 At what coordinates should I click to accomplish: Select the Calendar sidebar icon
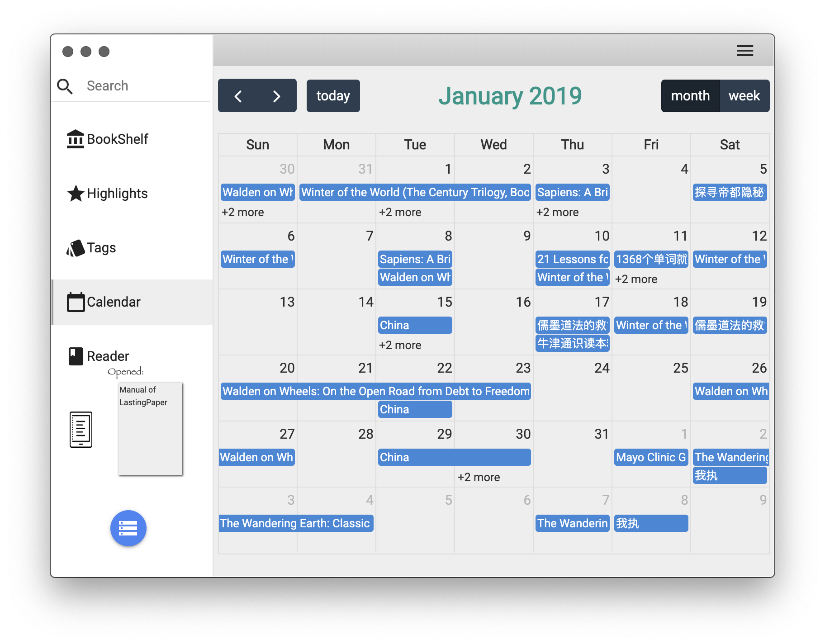[x=76, y=302]
